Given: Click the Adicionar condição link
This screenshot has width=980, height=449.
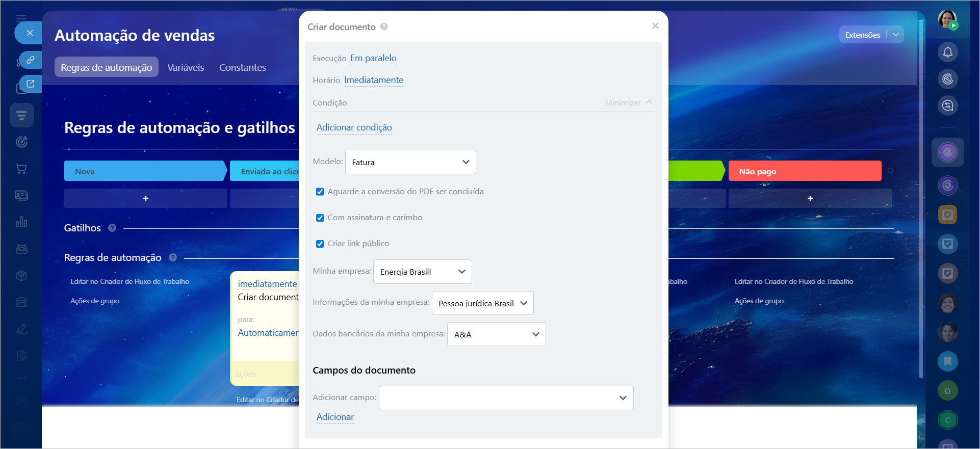Looking at the screenshot, I should (x=354, y=127).
